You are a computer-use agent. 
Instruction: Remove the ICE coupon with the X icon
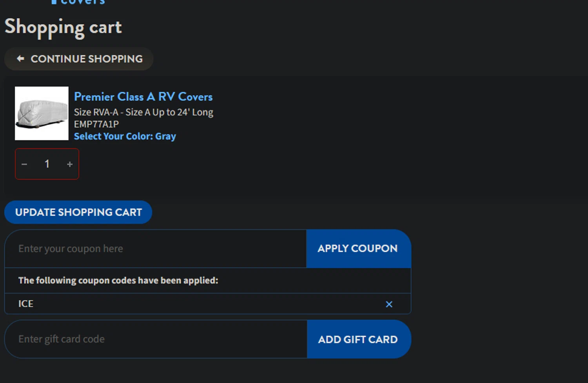coord(389,304)
